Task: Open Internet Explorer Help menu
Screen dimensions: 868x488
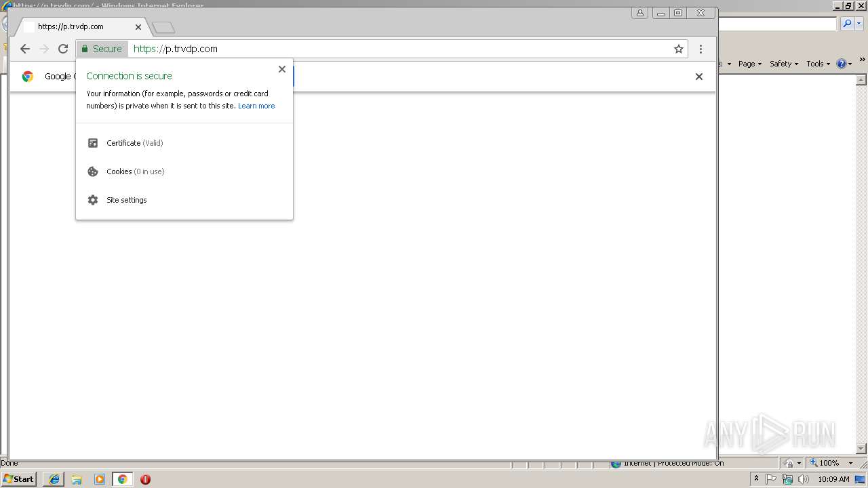Action: click(844, 64)
